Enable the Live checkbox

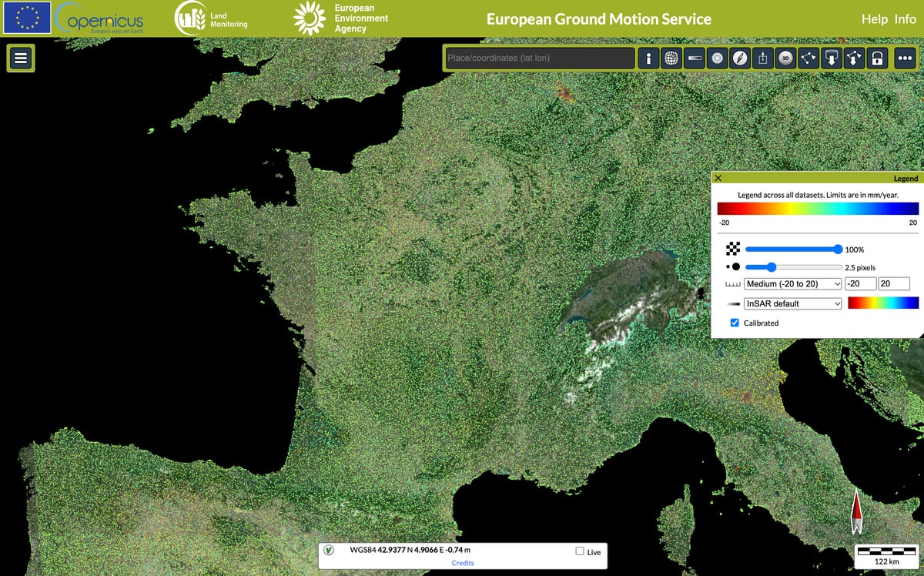pos(580,551)
